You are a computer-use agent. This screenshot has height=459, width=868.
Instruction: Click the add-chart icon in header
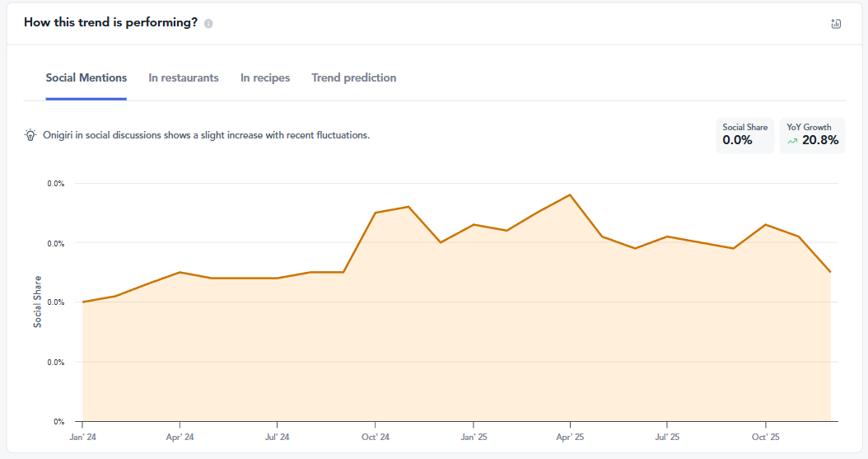[836, 24]
